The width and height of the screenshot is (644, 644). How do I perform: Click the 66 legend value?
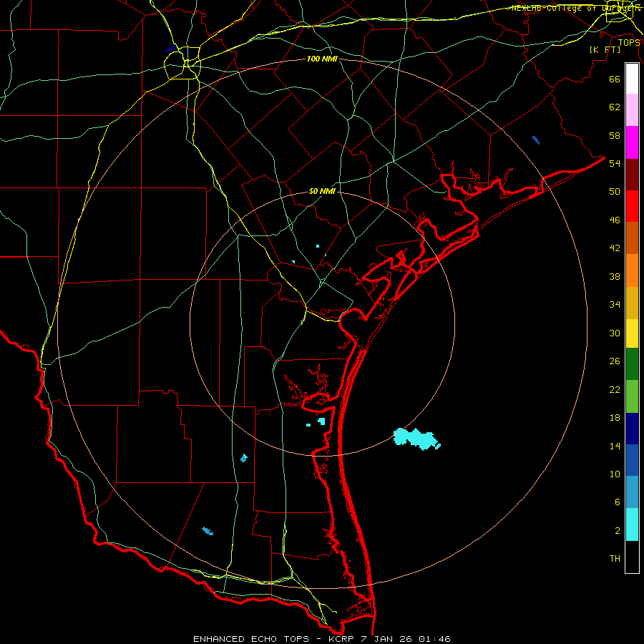click(x=615, y=79)
